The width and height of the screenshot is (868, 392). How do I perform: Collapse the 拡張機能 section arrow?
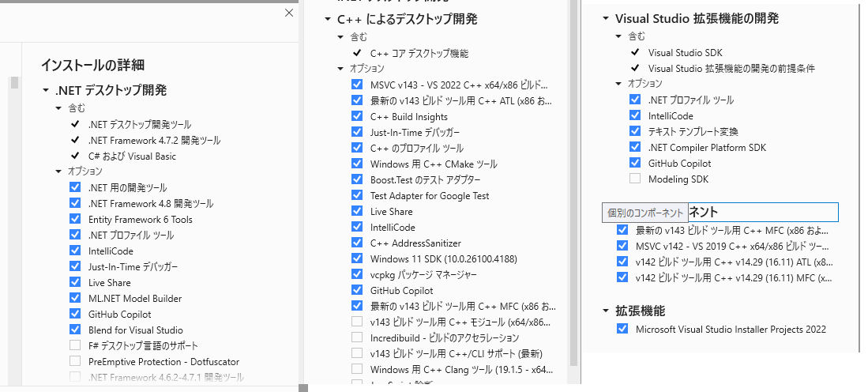[x=606, y=311]
